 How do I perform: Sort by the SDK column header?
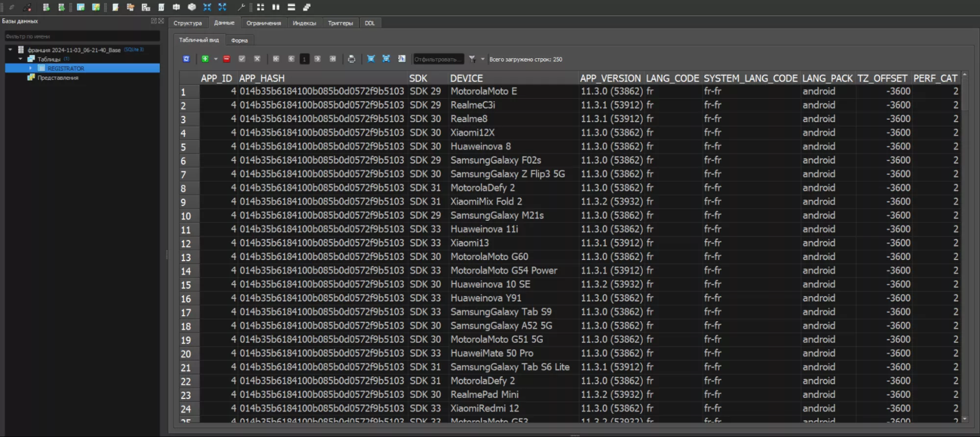[x=428, y=78]
